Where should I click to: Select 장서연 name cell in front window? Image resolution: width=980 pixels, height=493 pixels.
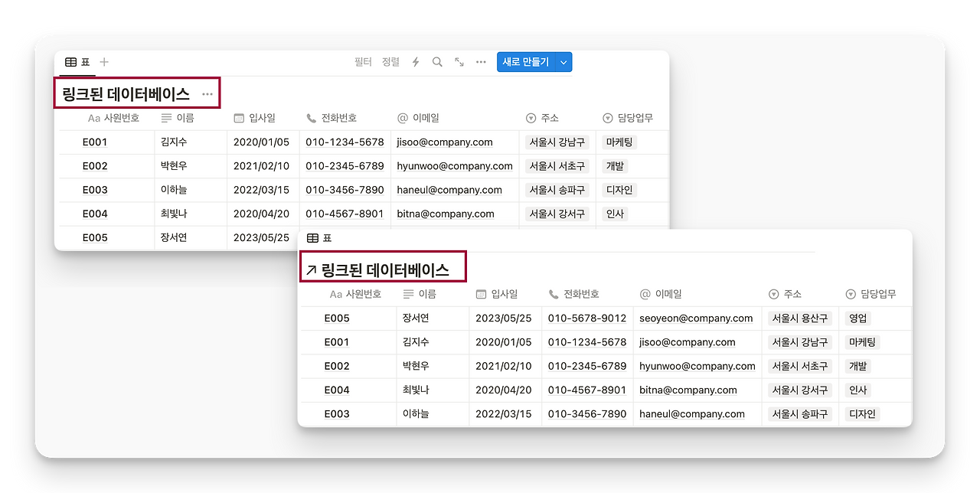tap(416, 318)
